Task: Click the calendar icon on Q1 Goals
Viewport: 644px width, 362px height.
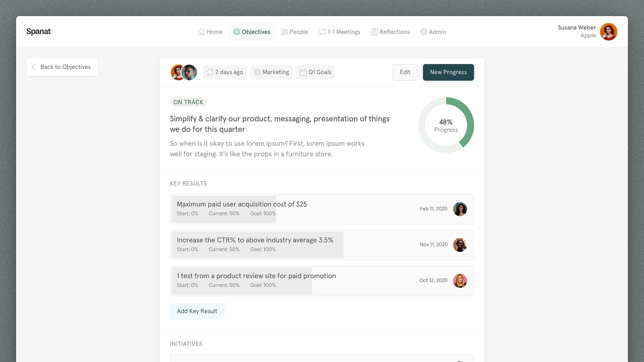Action: click(303, 72)
